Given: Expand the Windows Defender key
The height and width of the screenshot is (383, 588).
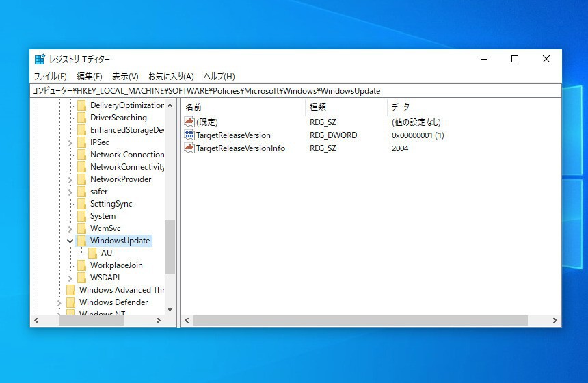Looking at the screenshot, I should [59, 303].
